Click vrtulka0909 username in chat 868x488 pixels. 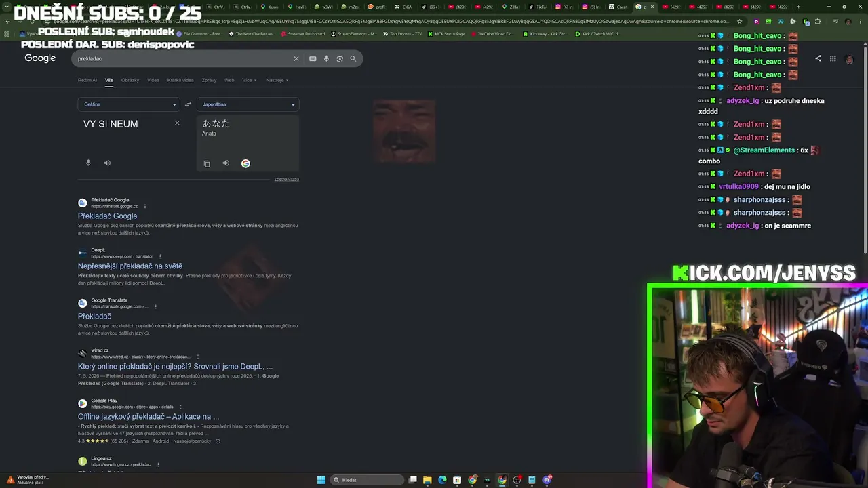(738, 187)
